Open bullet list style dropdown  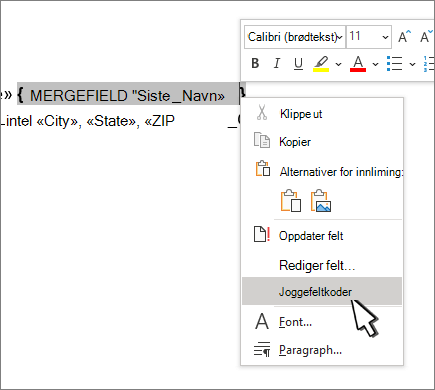click(412, 64)
